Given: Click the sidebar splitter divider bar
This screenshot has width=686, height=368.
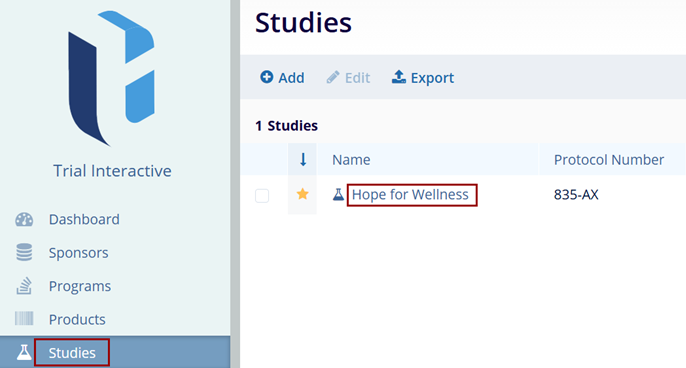Looking at the screenshot, I should pos(235,184).
